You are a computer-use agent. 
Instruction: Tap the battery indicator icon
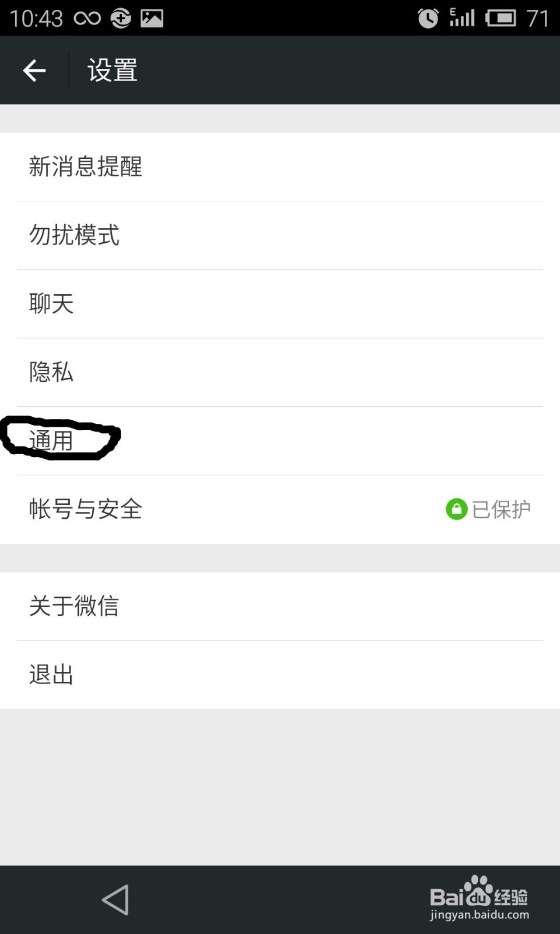[501, 18]
